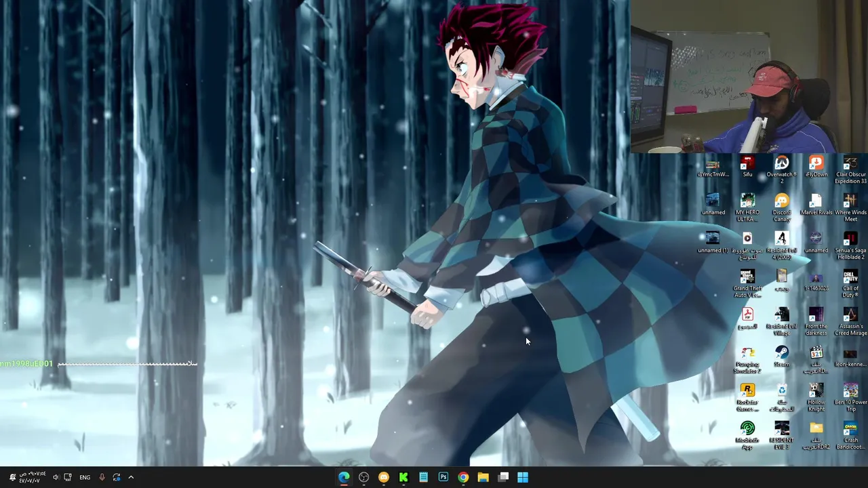Toggle the microphone tray icon
868x488 pixels.
pos(102,477)
